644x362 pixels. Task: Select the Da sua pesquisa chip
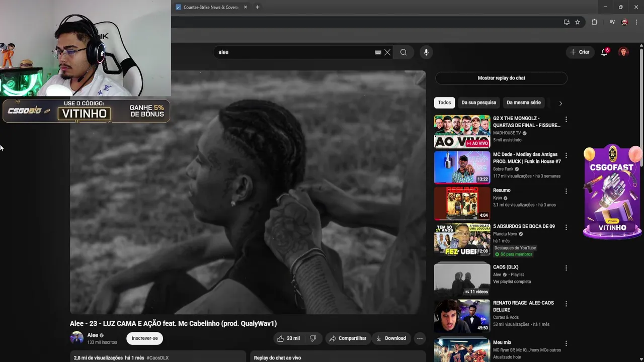tap(478, 103)
